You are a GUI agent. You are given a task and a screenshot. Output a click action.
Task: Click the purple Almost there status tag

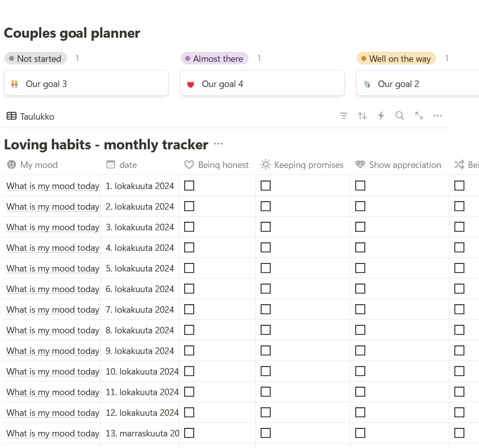(214, 58)
